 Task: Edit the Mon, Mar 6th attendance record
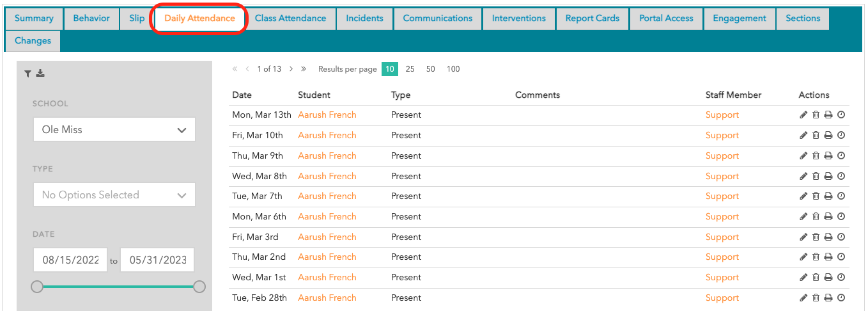803,217
